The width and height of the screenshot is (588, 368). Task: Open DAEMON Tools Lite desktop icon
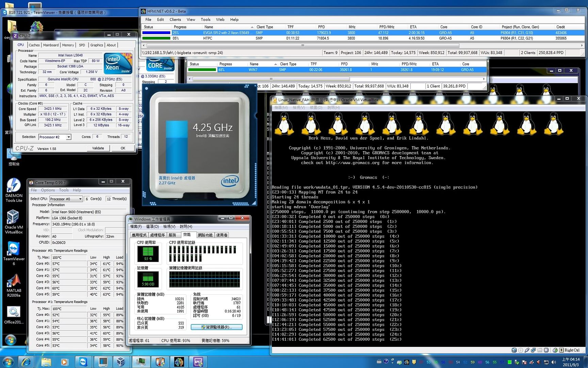click(x=14, y=190)
